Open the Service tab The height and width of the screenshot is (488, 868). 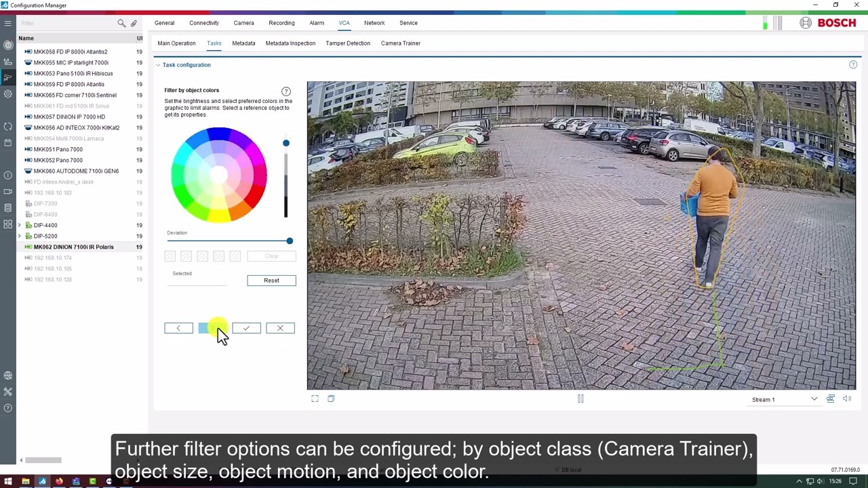point(408,23)
